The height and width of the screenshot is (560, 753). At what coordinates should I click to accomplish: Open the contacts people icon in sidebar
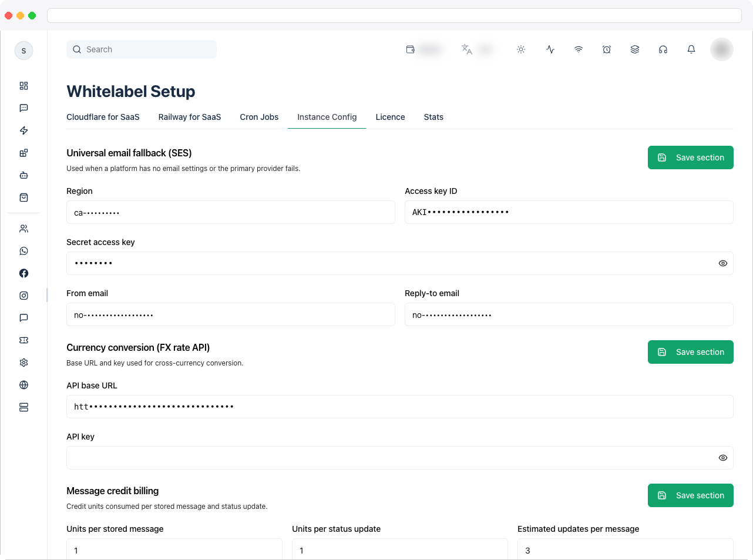click(23, 229)
